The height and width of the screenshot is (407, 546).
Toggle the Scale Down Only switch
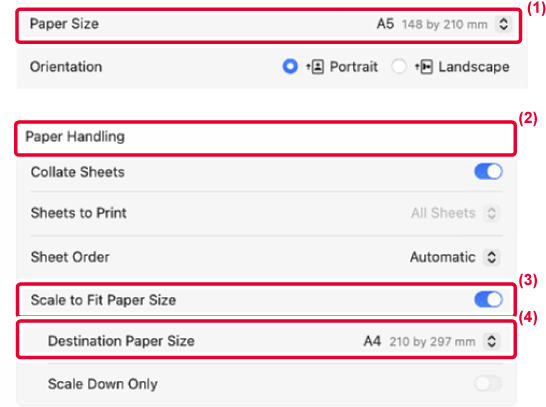[x=488, y=384]
